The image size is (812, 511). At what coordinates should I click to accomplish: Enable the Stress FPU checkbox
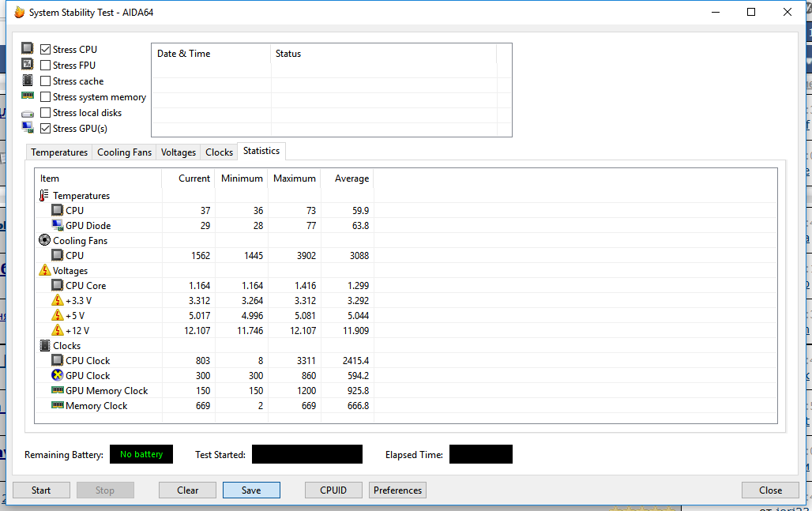coord(46,66)
